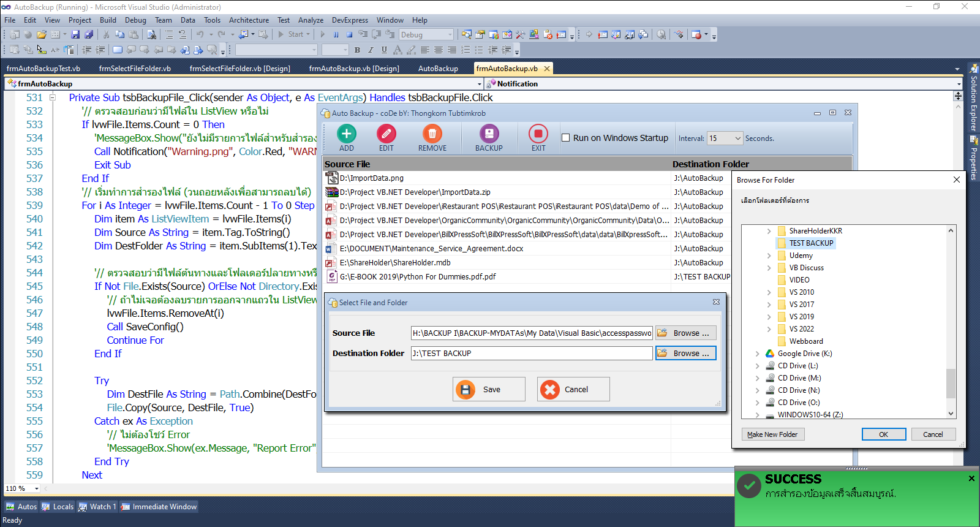Open the Build menu
The image size is (980, 527).
108,20
